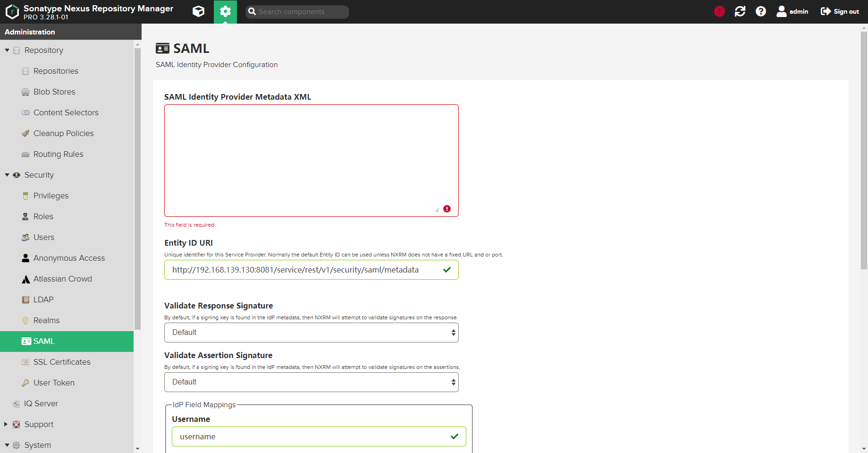The width and height of the screenshot is (868, 453).
Task: Click the sidebar scroll up arrow
Action: click(x=137, y=44)
